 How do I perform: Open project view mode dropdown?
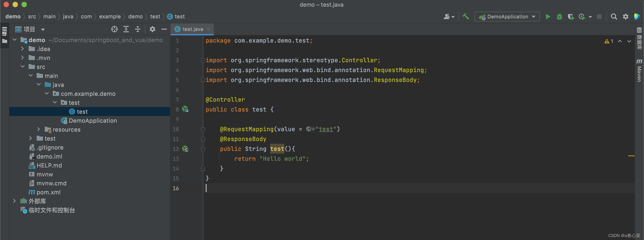pos(30,30)
